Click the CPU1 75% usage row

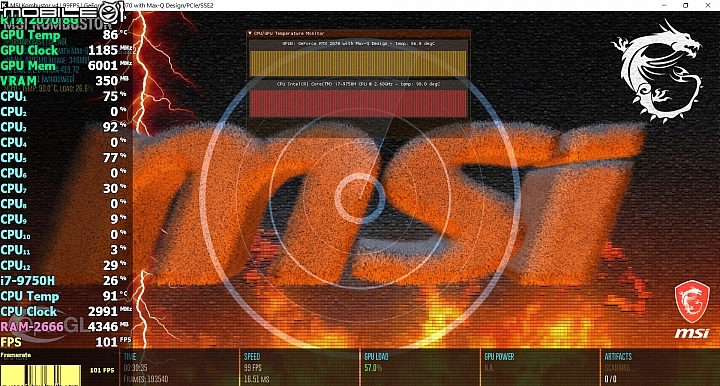[x=64, y=96]
